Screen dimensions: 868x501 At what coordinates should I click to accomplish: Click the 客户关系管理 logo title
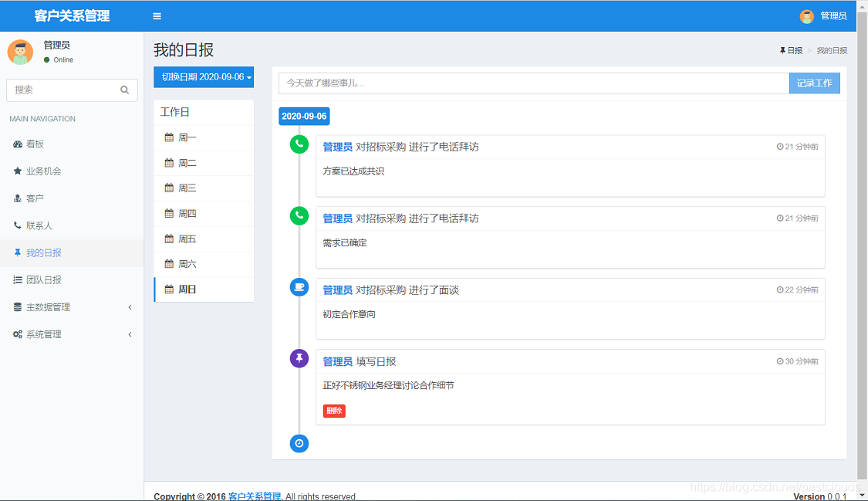[72, 16]
